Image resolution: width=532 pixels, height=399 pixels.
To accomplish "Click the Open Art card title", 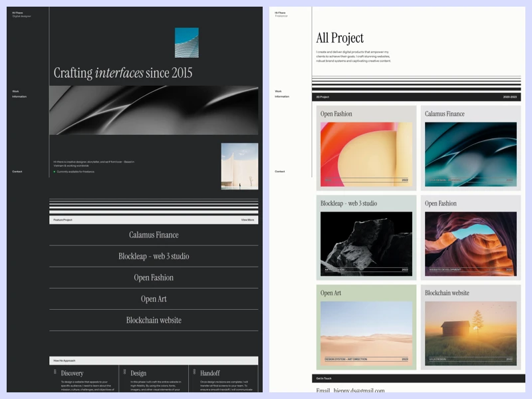I will coord(331,293).
